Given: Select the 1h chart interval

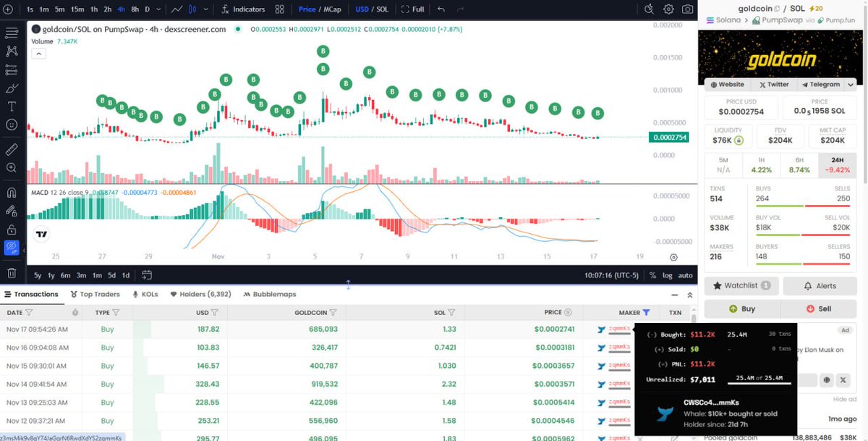Looking at the screenshot, I should coord(94,9).
